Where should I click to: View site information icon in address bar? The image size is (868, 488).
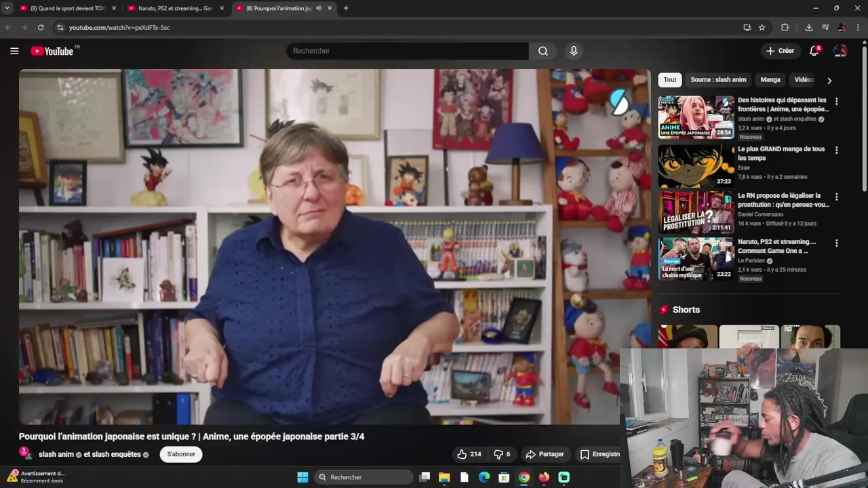[60, 27]
